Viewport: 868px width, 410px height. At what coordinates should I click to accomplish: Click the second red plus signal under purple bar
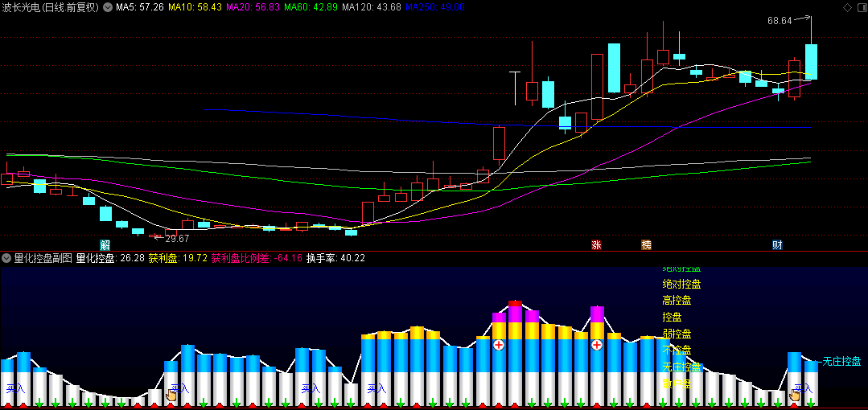click(597, 345)
